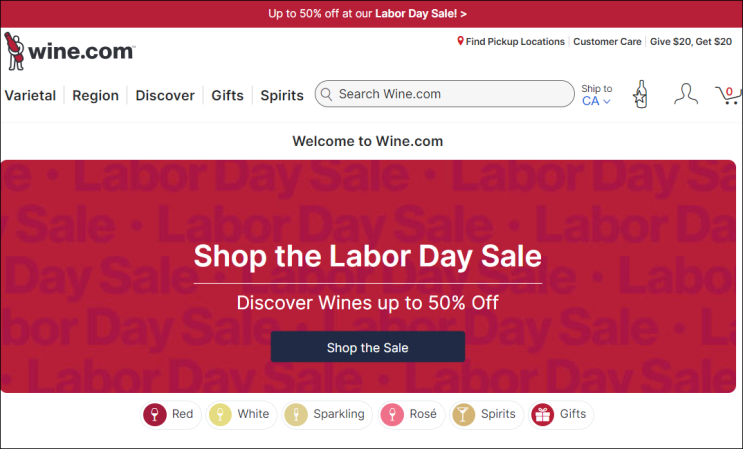Pick the Spirits cocktail glass chip
The width and height of the screenshot is (743, 449).
[486, 414]
